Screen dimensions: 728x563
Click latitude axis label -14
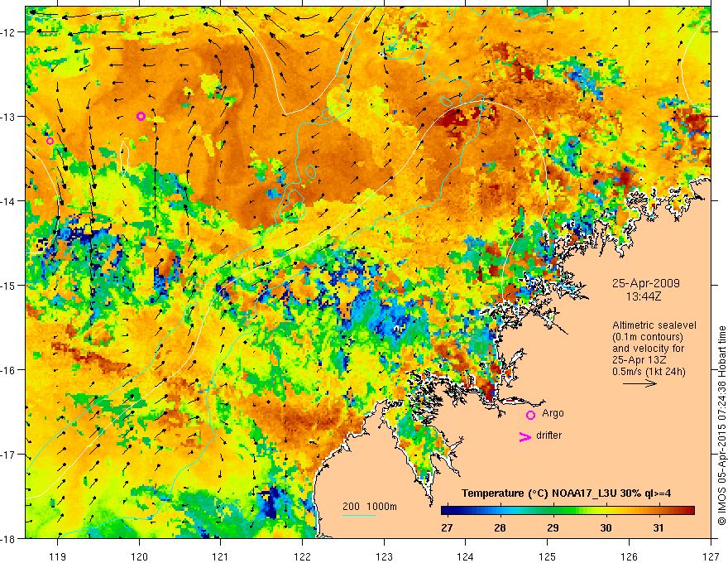click(x=9, y=201)
